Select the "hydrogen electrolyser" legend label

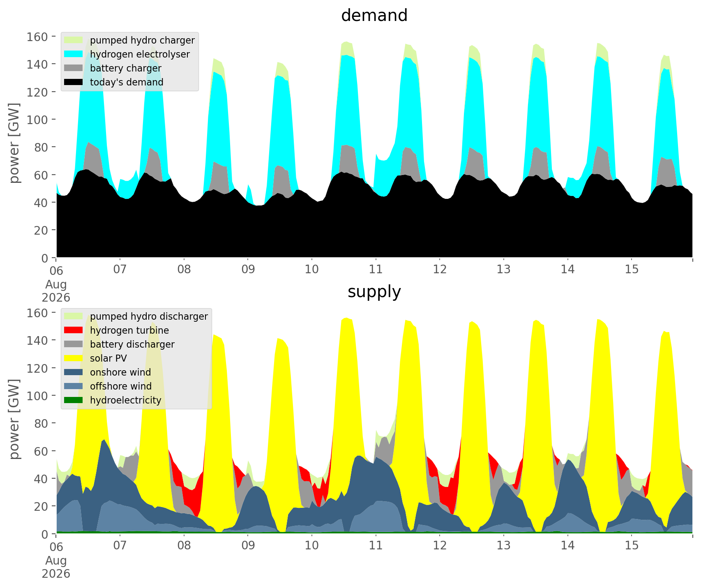[x=140, y=55]
